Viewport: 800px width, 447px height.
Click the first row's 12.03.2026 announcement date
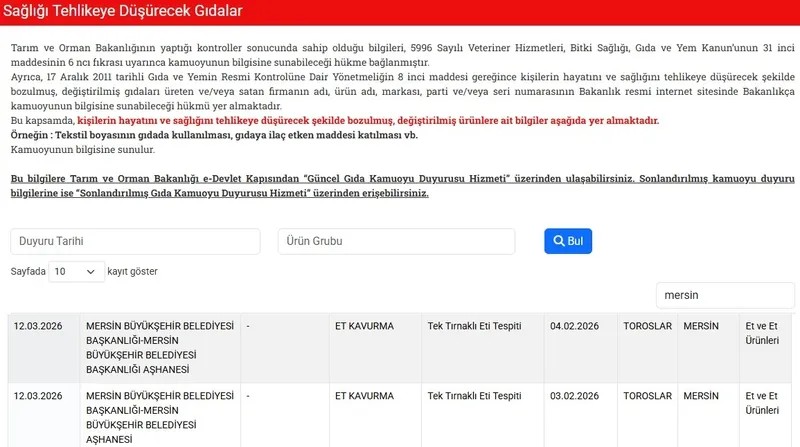tap(39, 326)
